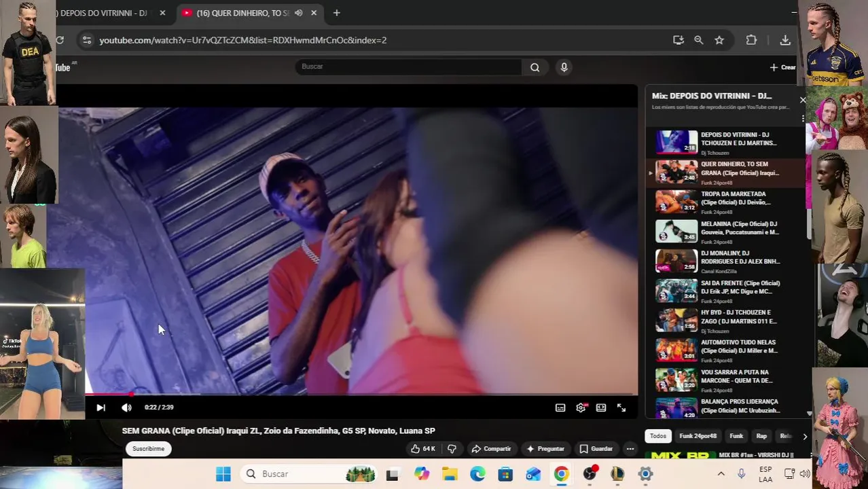This screenshot has width=868, height=489.
Task: Open the video player settings gear
Action: [581, 407]
